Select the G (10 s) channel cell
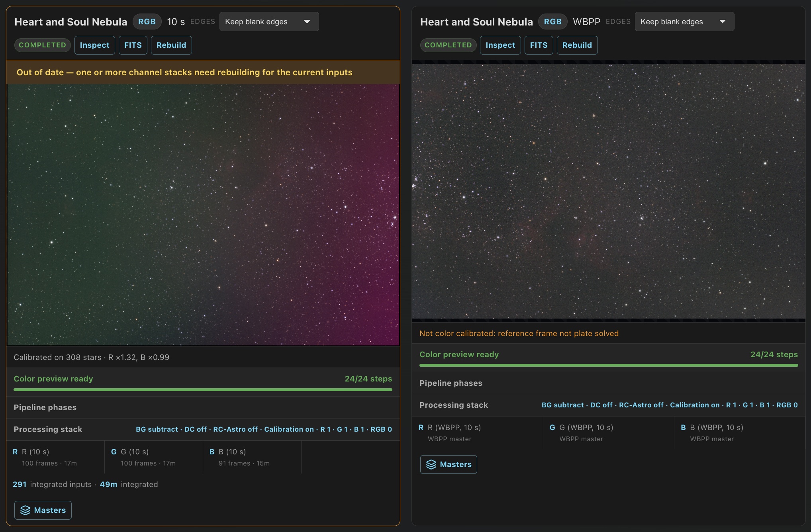 pyautogui.click(x=154, y=457)
